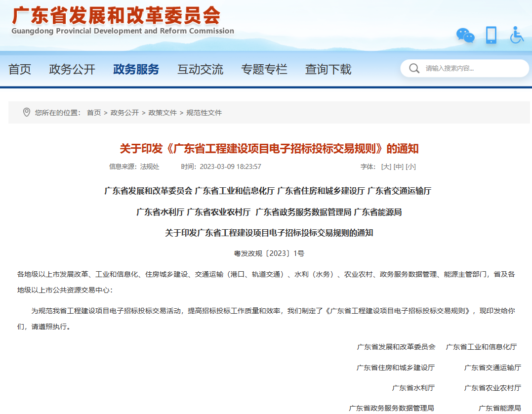The height and width of the screenshot is (414, 532).
Task: Open 规范性文件 breadcrumb link
Action: point(204,113)
